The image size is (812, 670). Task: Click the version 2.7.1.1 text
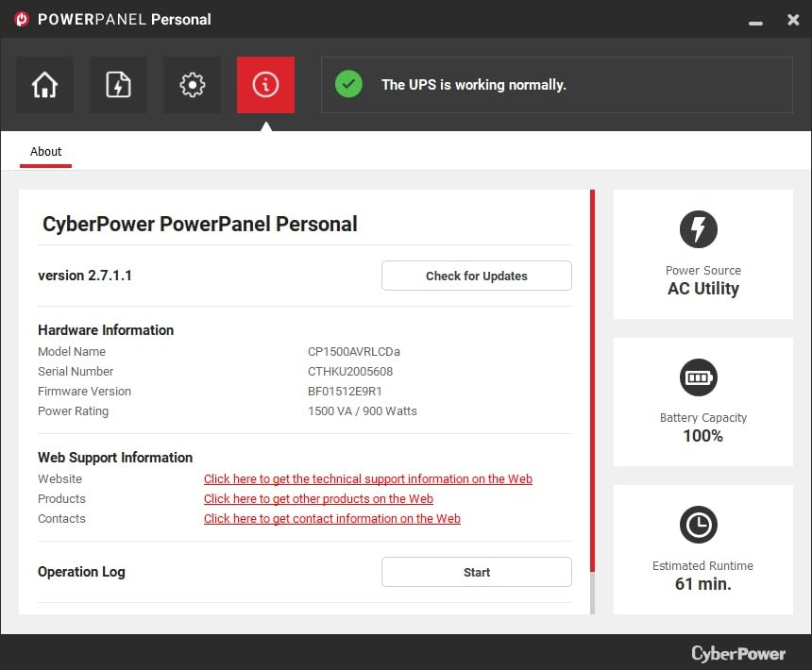coord(84,276)
